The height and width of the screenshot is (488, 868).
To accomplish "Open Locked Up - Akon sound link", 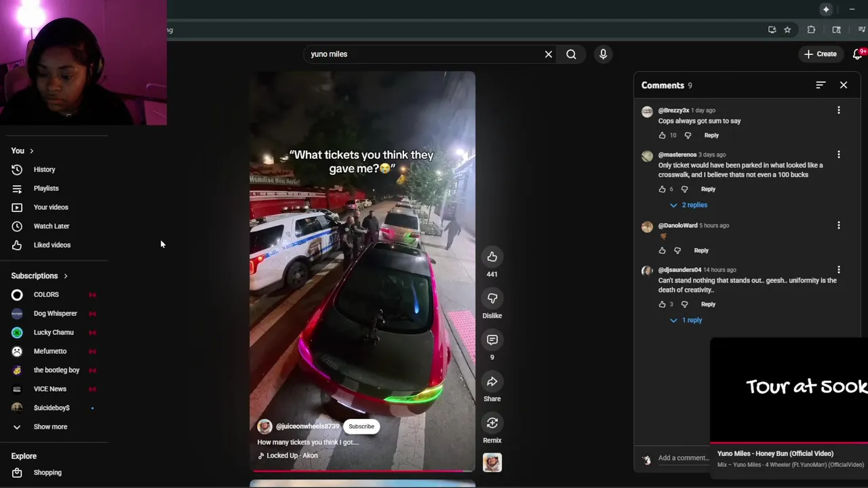I will (x=292, y=455).
